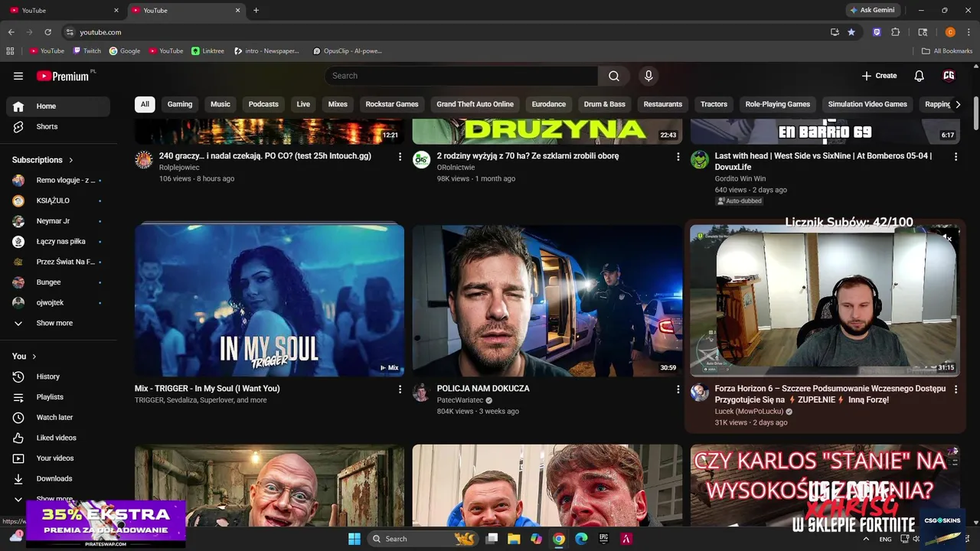Play the POLICJA NAM DOKUCZA thumbnail
The height and width of the screenshot is (551, 980).
(x=547, y=300)
